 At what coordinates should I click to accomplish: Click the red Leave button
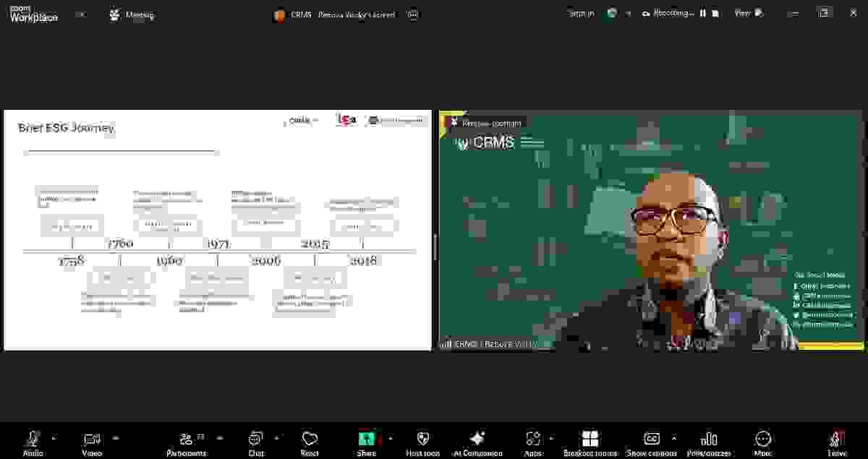click(838, 442)
